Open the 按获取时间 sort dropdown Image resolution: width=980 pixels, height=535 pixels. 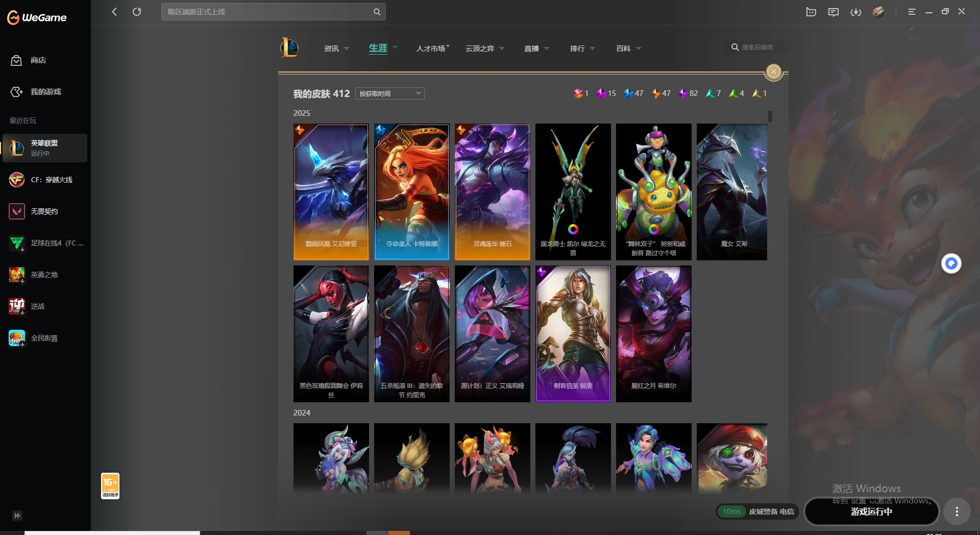pos(389,93)
